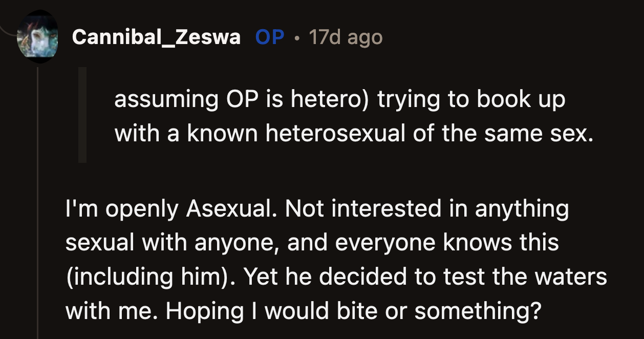
Task: Select the dot separator near the timestamp
Action: (x=297, y=36)
